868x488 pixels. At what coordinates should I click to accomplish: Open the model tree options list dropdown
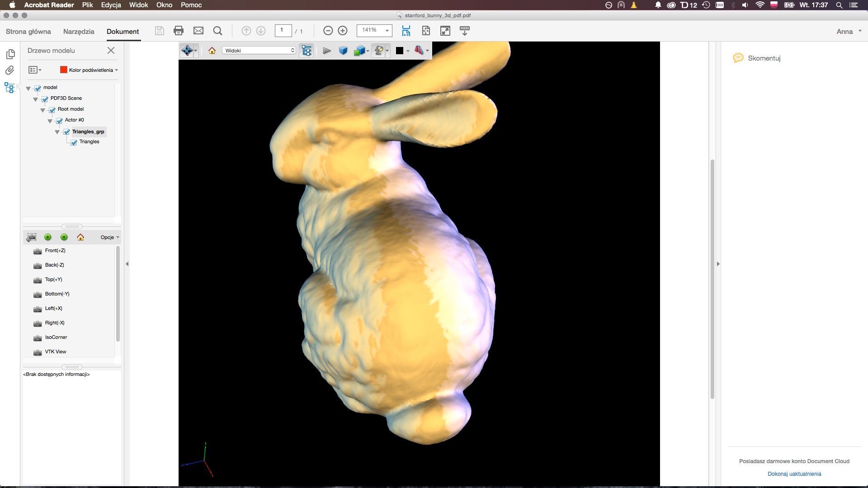(x=35, y=70)
